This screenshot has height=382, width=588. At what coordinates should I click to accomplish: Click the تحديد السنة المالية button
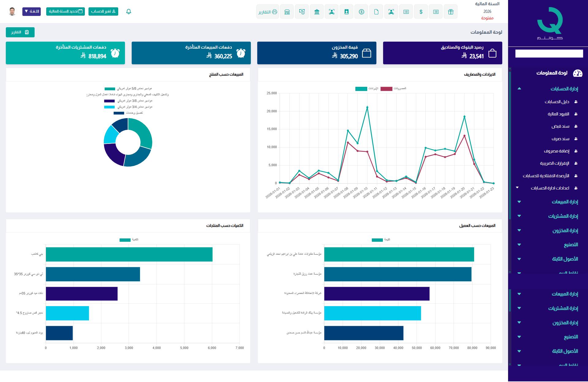pos(66,12)
